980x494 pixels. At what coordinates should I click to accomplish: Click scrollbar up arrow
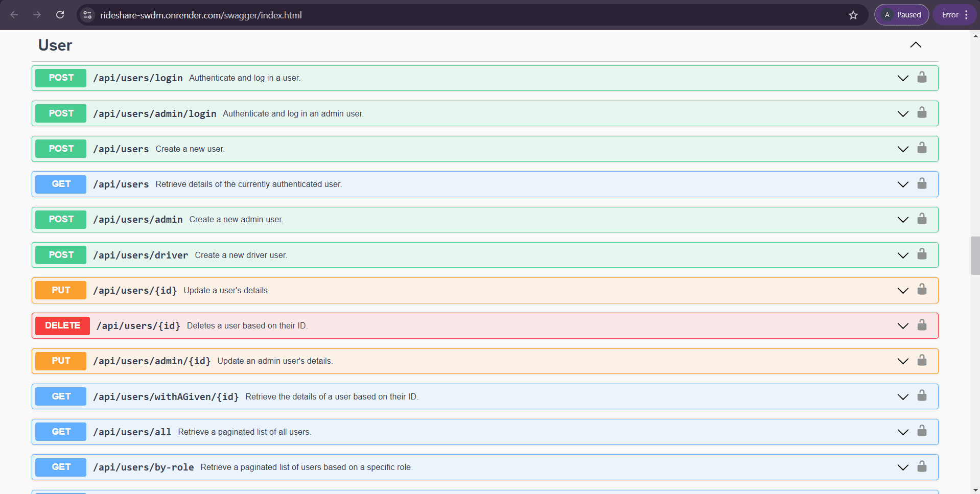point(975,36)
